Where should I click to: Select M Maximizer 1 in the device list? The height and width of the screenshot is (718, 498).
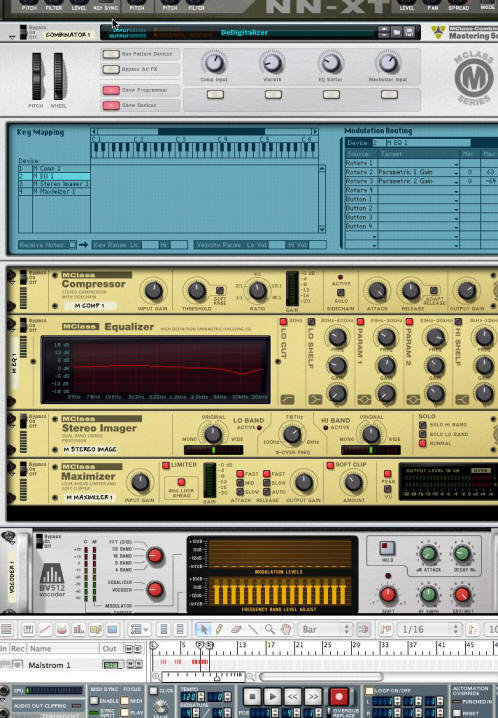[54, 191]
